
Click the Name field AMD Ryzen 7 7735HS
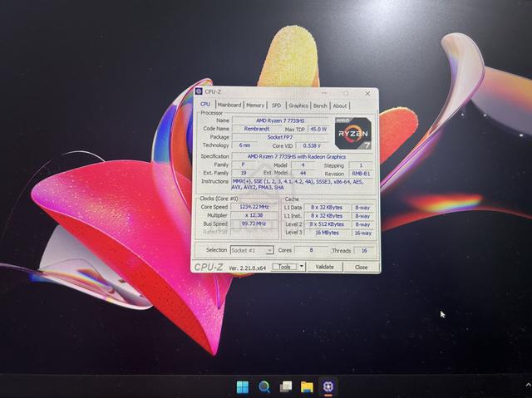point(280,120)
